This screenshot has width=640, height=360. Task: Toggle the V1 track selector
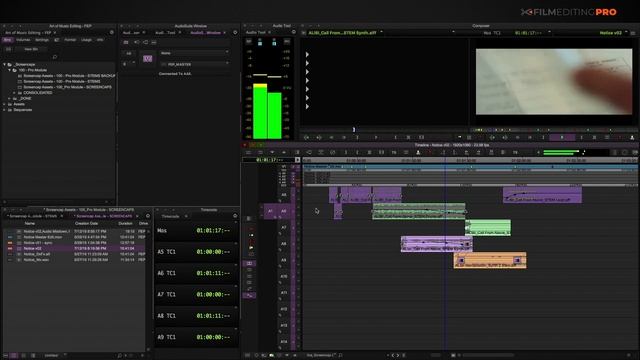pos(284,167)
